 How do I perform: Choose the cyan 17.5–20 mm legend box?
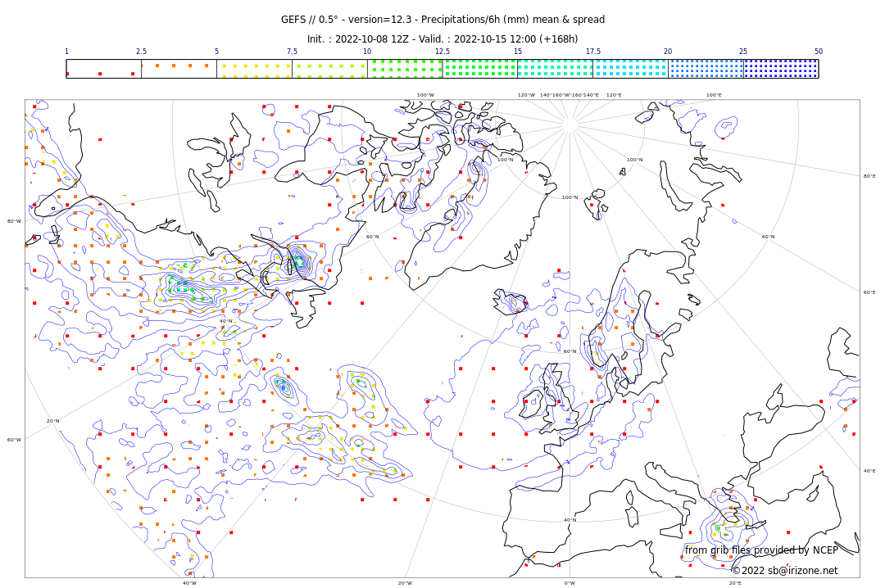point(630,69)
